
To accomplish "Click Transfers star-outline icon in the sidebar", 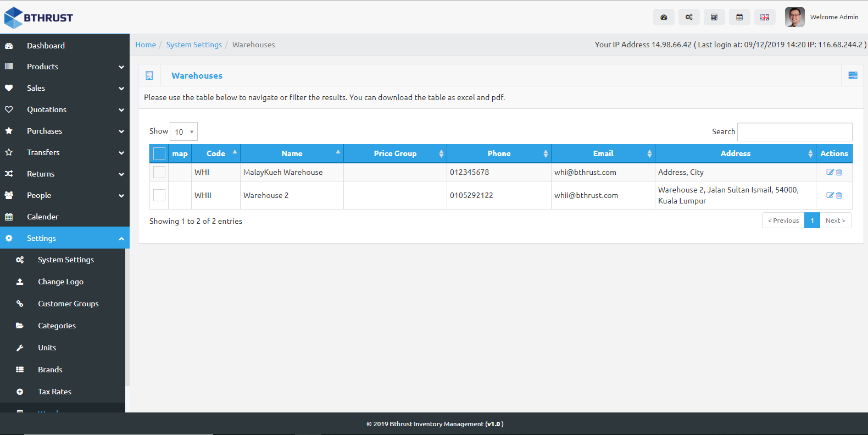I will [x=9, y=152].
